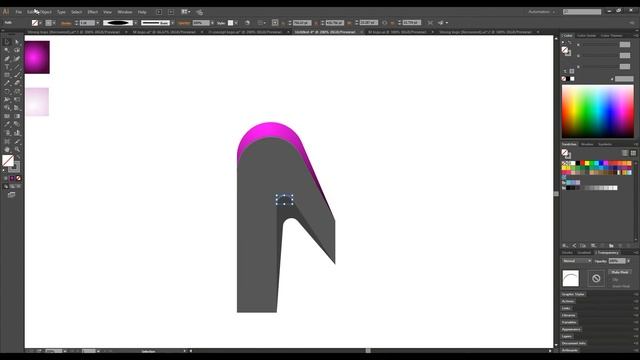This screenshot has width=640, height=360.
Task: Select the Line Segment tool
Action: pyautogui.click(x=17, y=67)
